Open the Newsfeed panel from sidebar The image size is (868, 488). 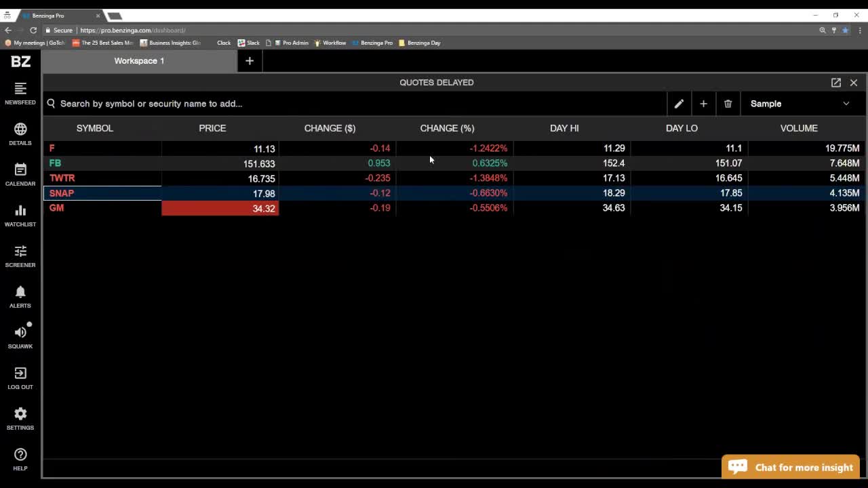pyautogui.click(x=20, y=94)
